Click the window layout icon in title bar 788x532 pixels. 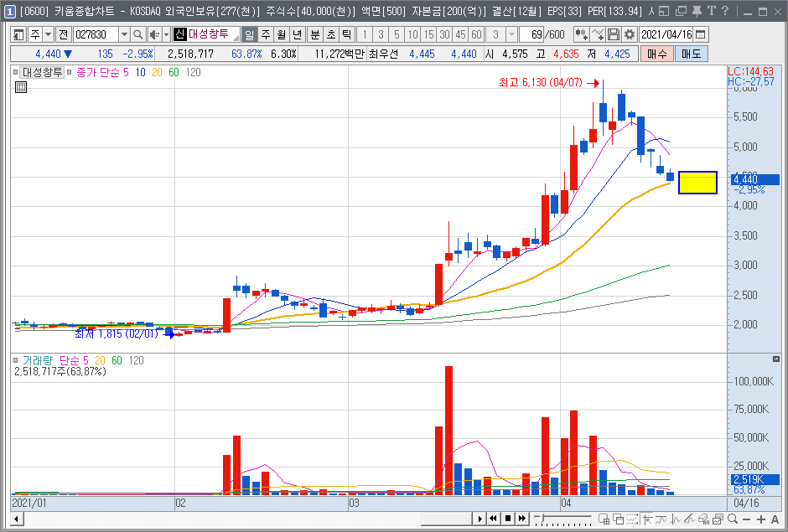tap(664, 11)
